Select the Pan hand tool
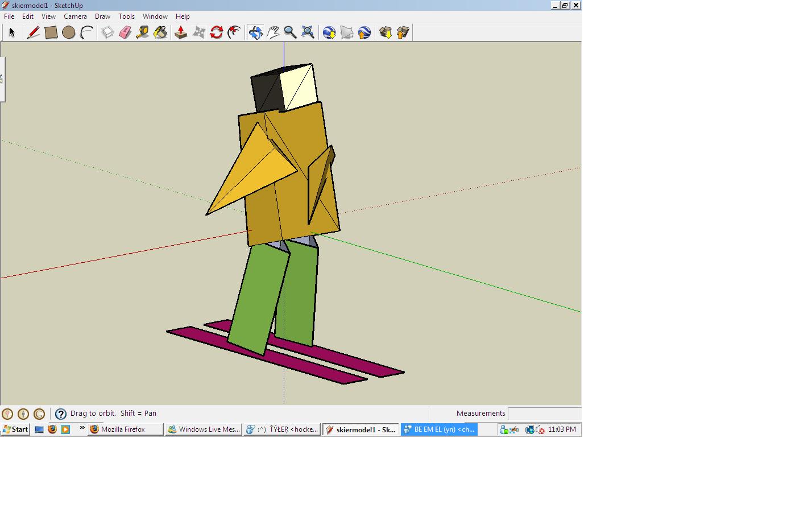Screen dimensions: 812x525 273,32
